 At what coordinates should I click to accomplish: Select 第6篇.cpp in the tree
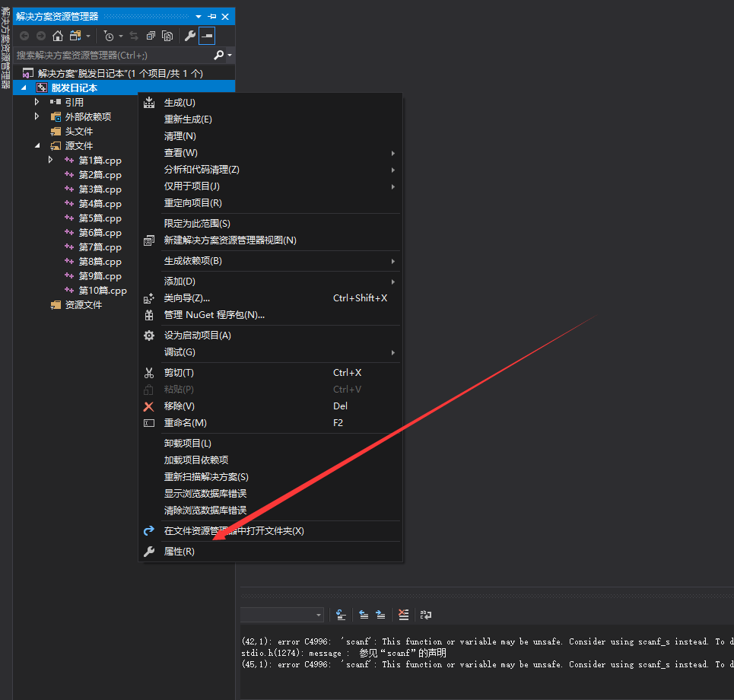click(100, 233)
